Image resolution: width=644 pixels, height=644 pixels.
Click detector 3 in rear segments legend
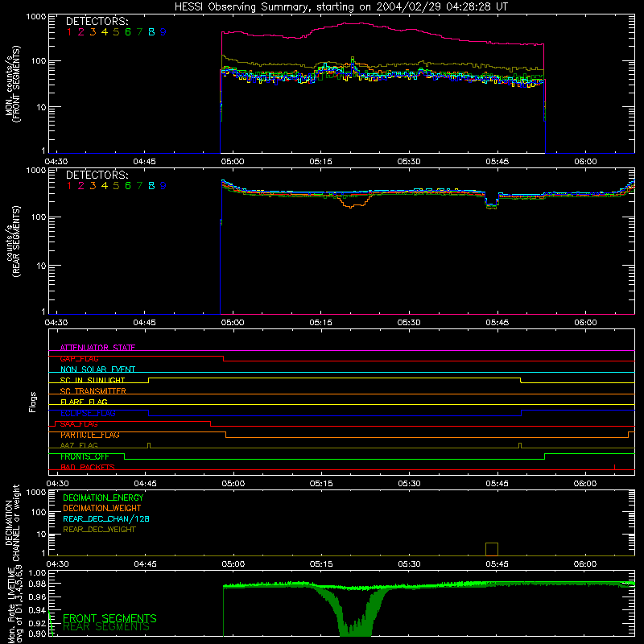[93, 186]
